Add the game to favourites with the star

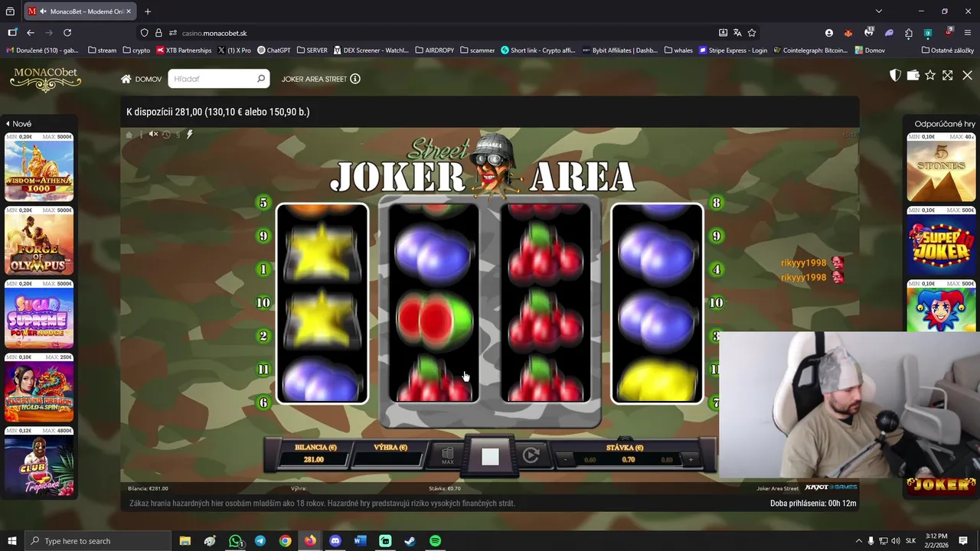coord(930,75)
